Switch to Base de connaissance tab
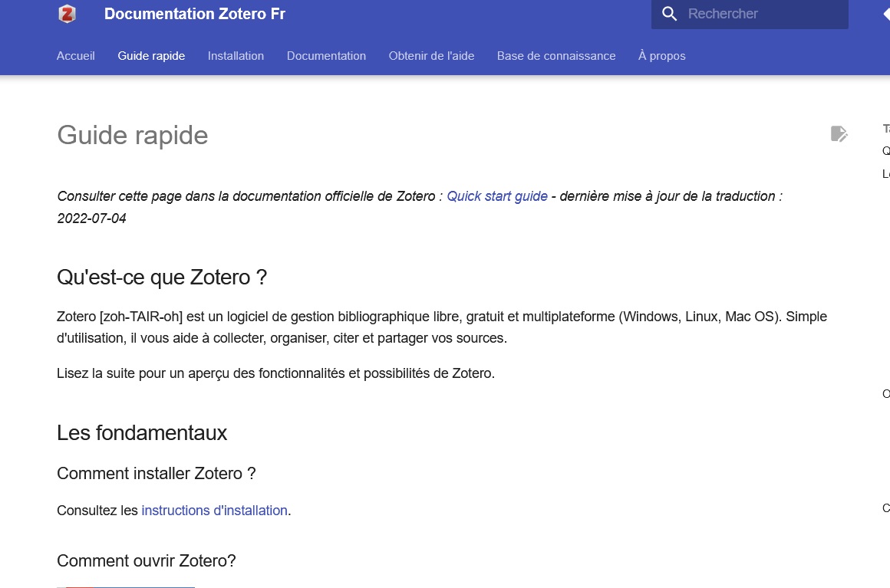 pyautogui.click(x=556, y=55)
